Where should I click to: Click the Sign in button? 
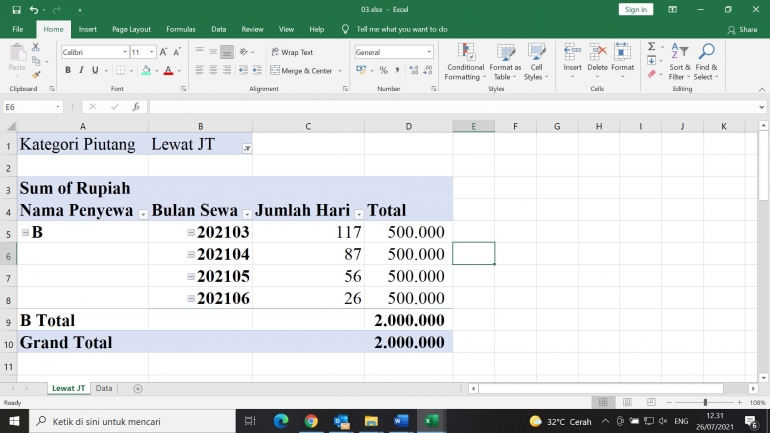(x=635, y=9)
